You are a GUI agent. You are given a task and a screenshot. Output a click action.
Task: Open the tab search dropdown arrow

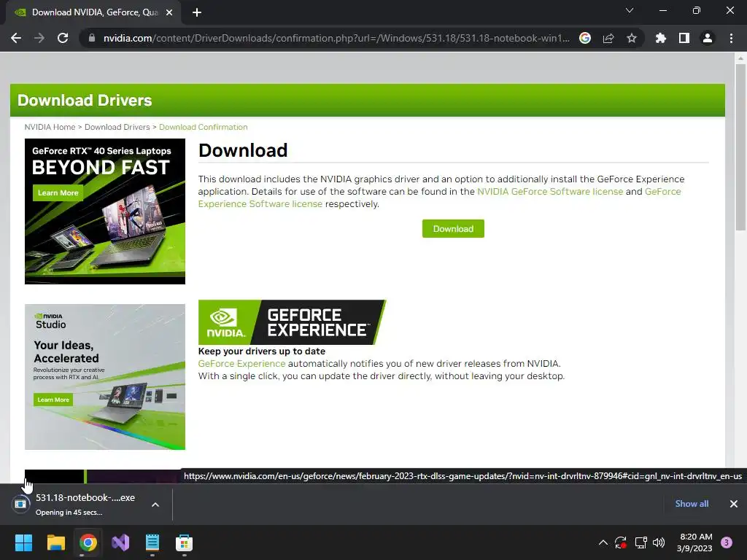[630, 10]
